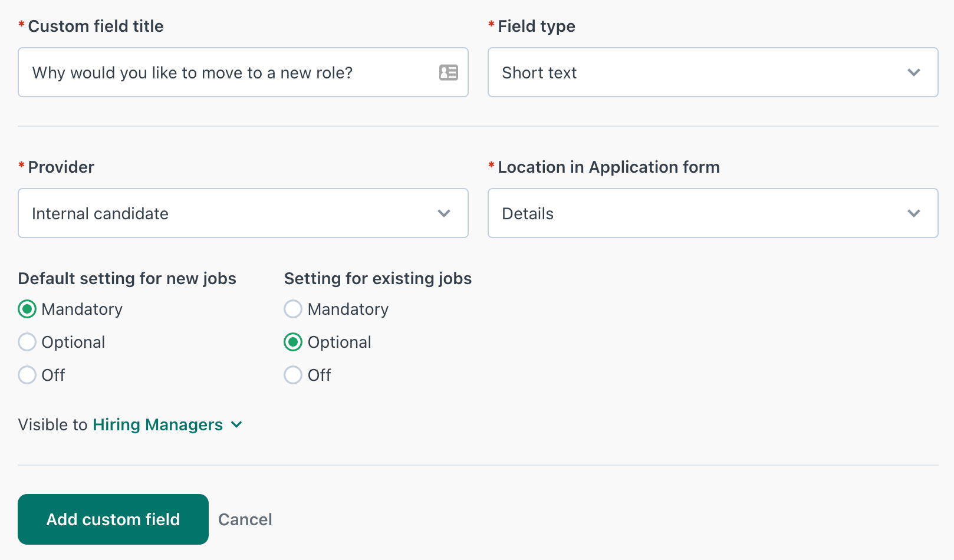Select Optional for existing jobs
The width and height of the screenshot is (954, 560).
(x=293, y=342)
